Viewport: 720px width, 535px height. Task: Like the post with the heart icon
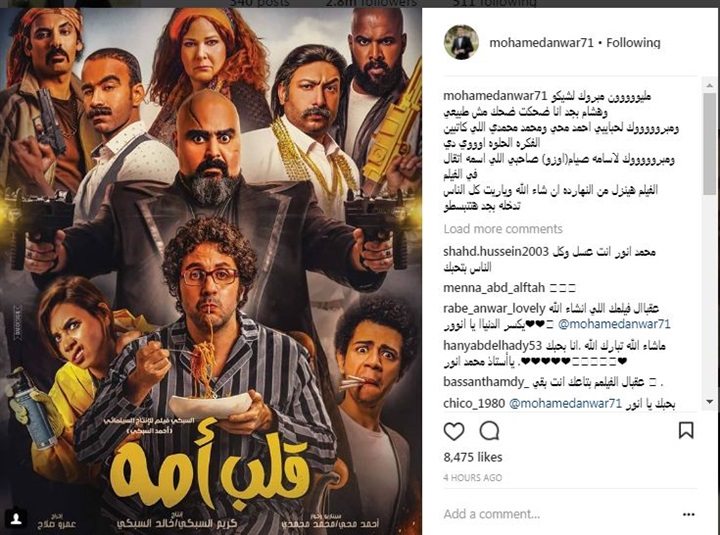coord(454,431)
